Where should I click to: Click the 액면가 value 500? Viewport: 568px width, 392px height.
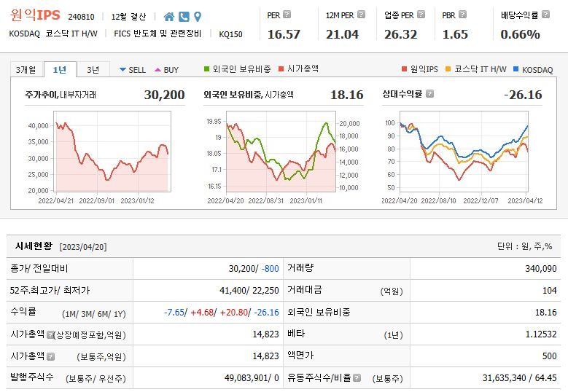(x=549, y=356)
